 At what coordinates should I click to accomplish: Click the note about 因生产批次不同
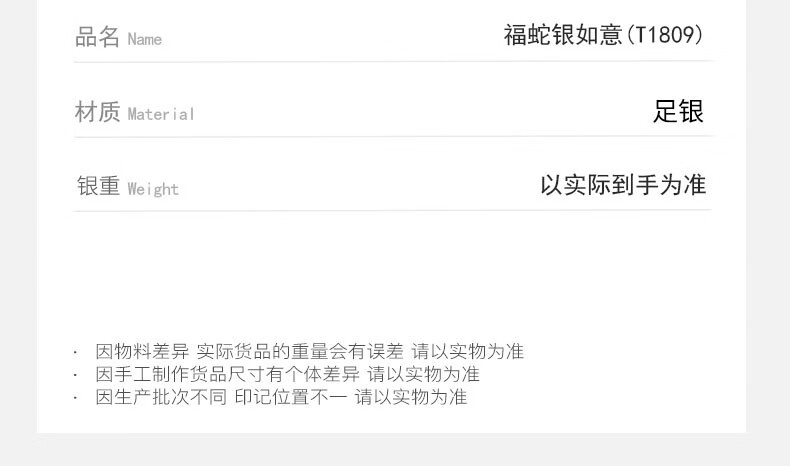281,397
